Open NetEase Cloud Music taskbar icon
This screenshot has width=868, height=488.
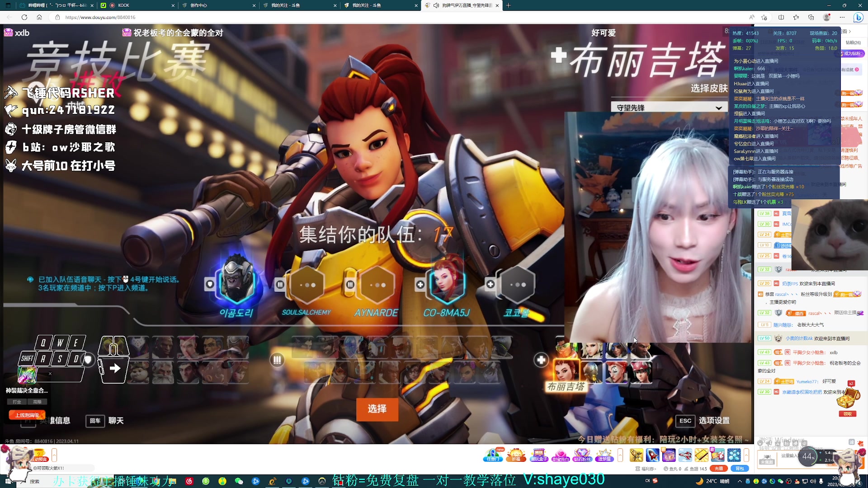coord(189,481)
